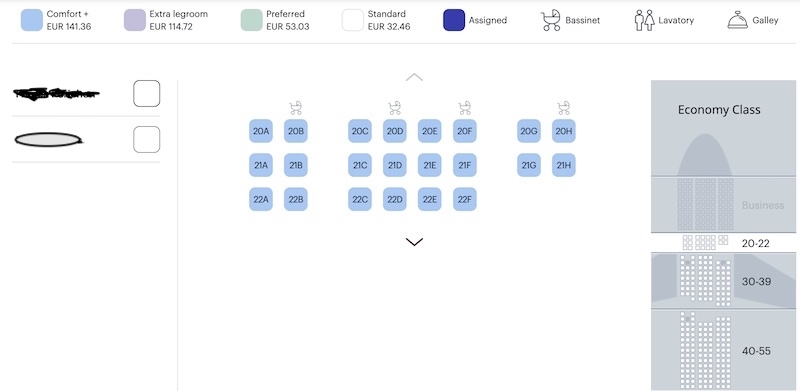The image size is (800, 391).
Task: Jump to rows 30-39 section
Action: click(x=723, y=281)
